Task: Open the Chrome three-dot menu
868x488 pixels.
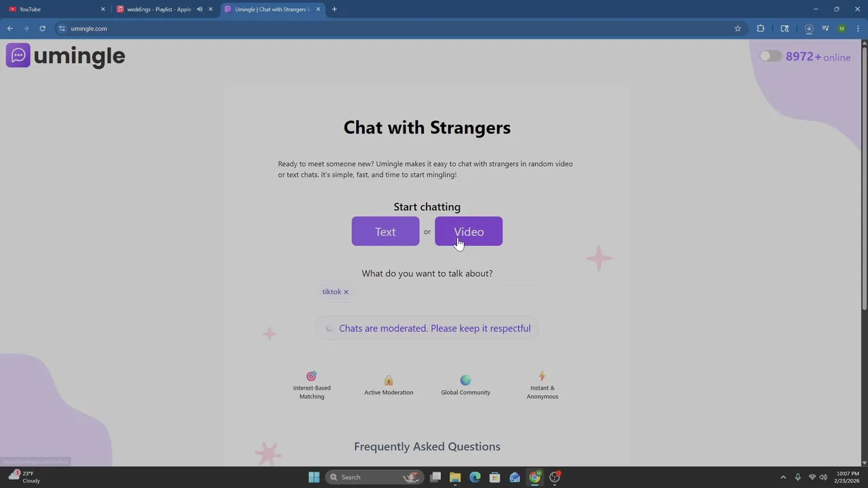Action: click(x=858, y=28)
